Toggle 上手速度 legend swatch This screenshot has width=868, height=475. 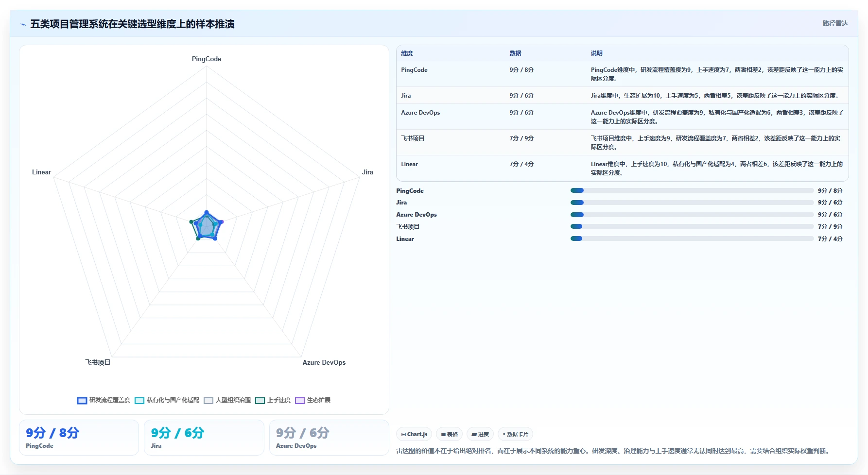[260, 401]
